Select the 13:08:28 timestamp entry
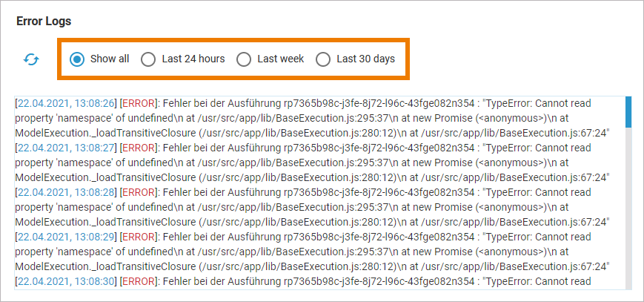644x302 pixels. [x=66, y=192]
